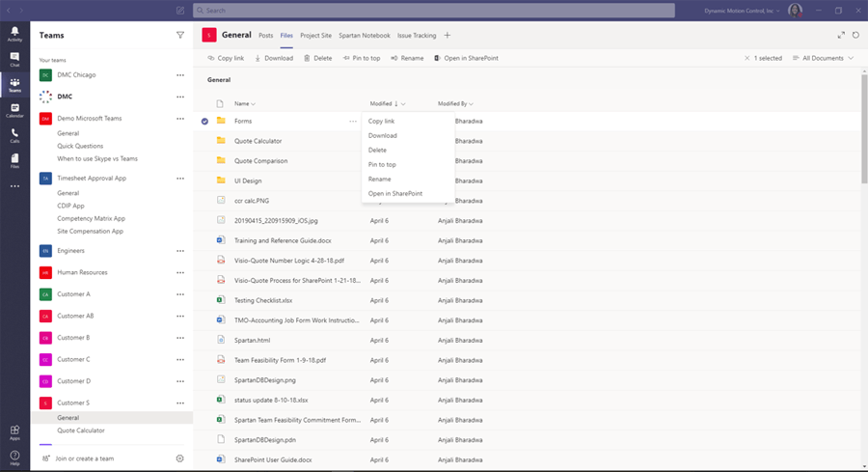This screenshot has width=868, height=472.
Task: Click Delete in the files toolbar
Action: (317, 58)
